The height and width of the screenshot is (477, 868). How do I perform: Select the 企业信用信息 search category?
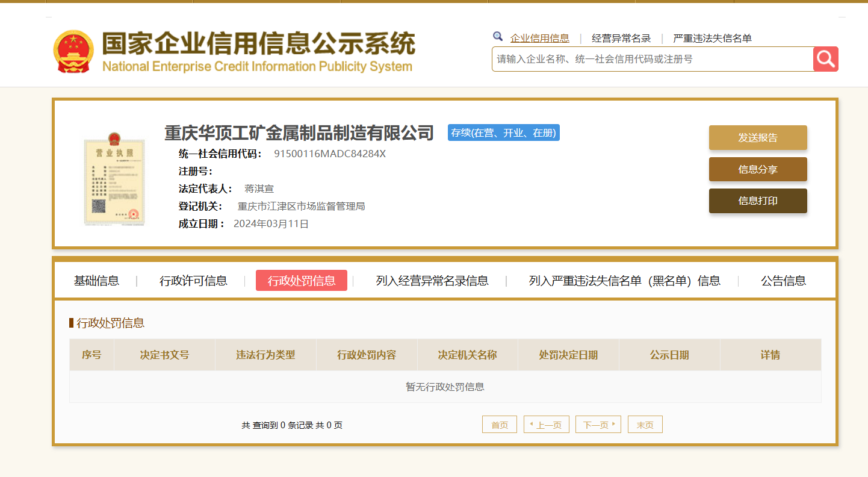click(x=540, y=39)
